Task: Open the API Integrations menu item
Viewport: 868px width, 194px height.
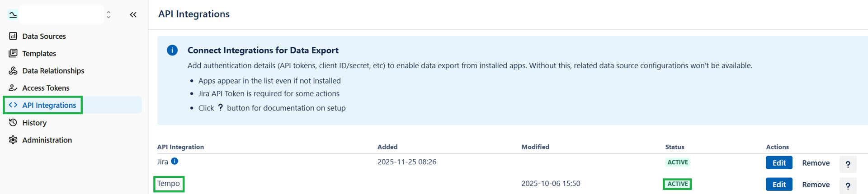Action: pyautogui.click(x=49, y=105)
